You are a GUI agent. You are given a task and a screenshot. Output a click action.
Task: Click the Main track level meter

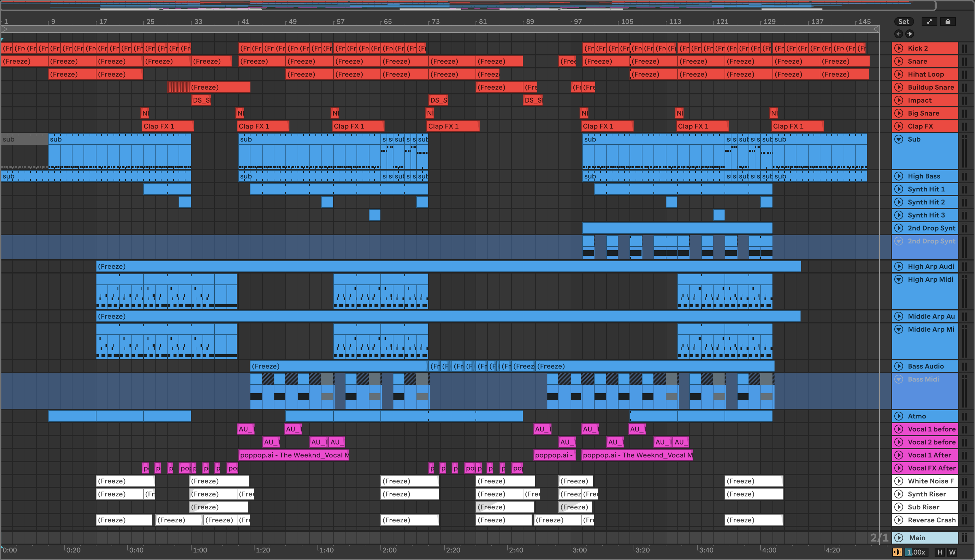click(x=964, y=538)
